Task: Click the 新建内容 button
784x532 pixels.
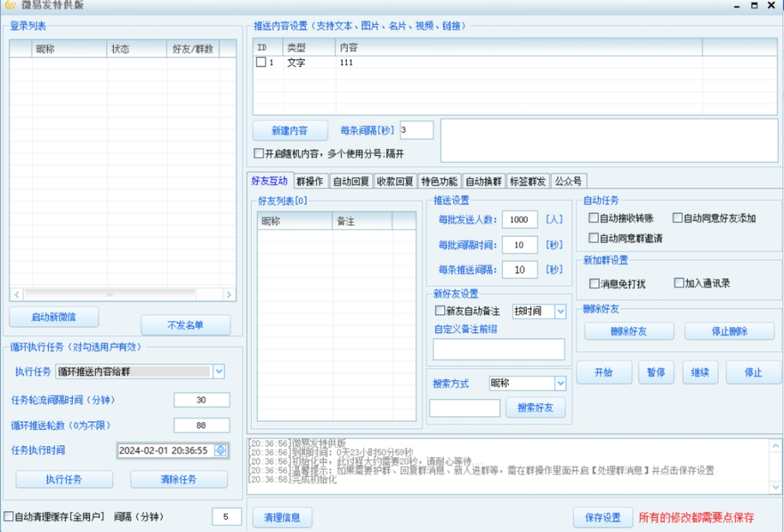Action: coord(290,130)
